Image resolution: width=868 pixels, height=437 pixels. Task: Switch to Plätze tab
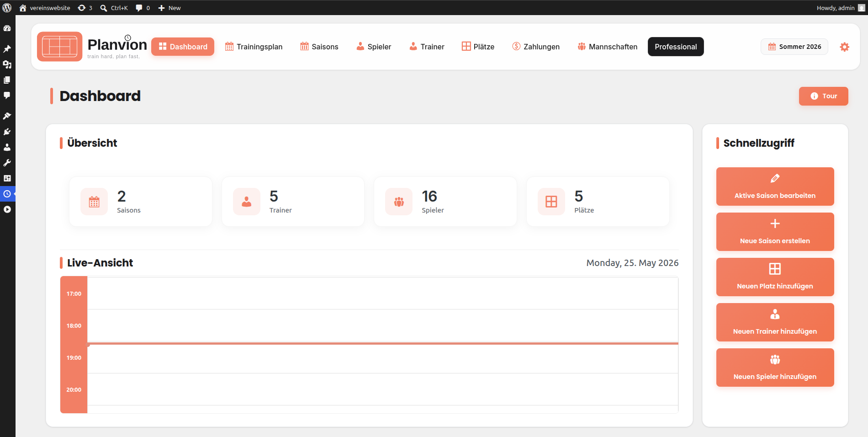coord(478,47)
